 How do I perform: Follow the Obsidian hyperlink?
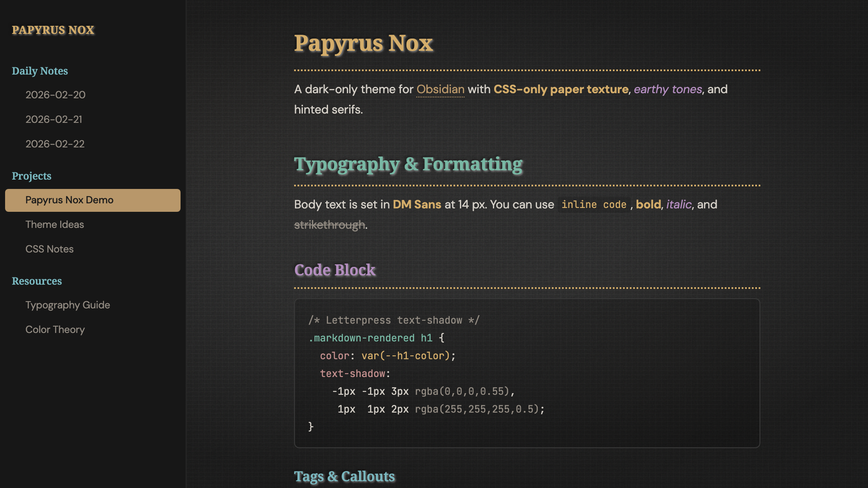(440, 89)
